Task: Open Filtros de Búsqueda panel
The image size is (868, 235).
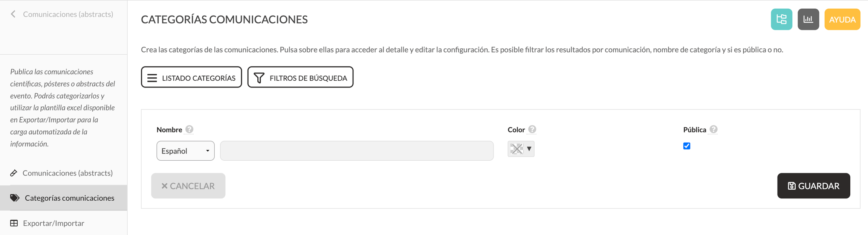Action: (300, 77)
